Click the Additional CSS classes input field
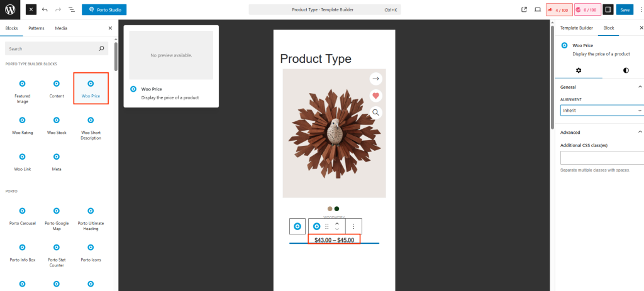 (x=601, y=158)
